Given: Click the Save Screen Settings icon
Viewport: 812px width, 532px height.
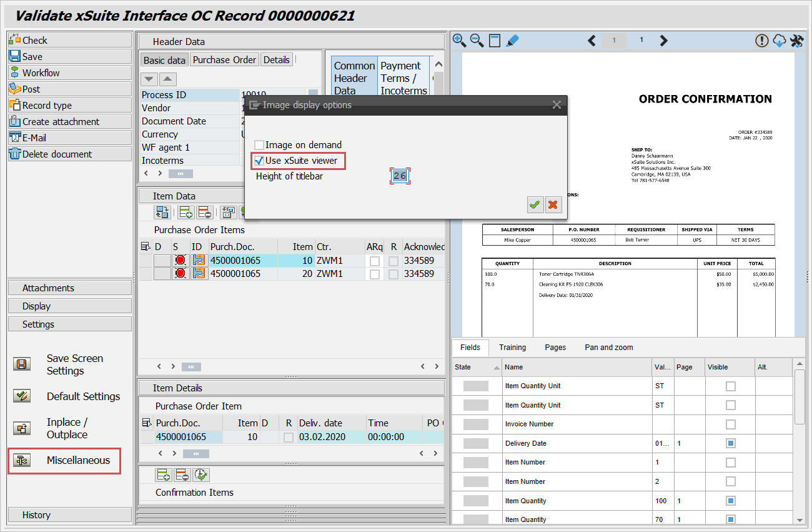Looking at the screenshot, I should tap(22, 364).
